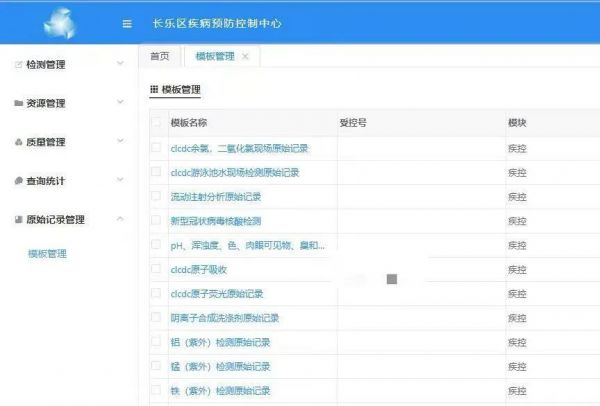Click the 原始记录管理 sidebar icon
This screenshot has width=600, height=406.
[x=18, y=219]
